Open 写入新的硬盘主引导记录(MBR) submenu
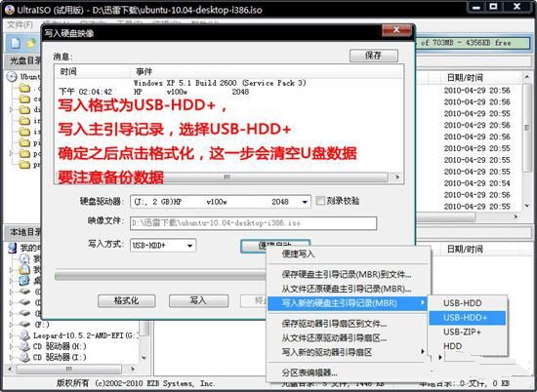The image size is (537, 392). pyautogui.click(x=347, y=302)
